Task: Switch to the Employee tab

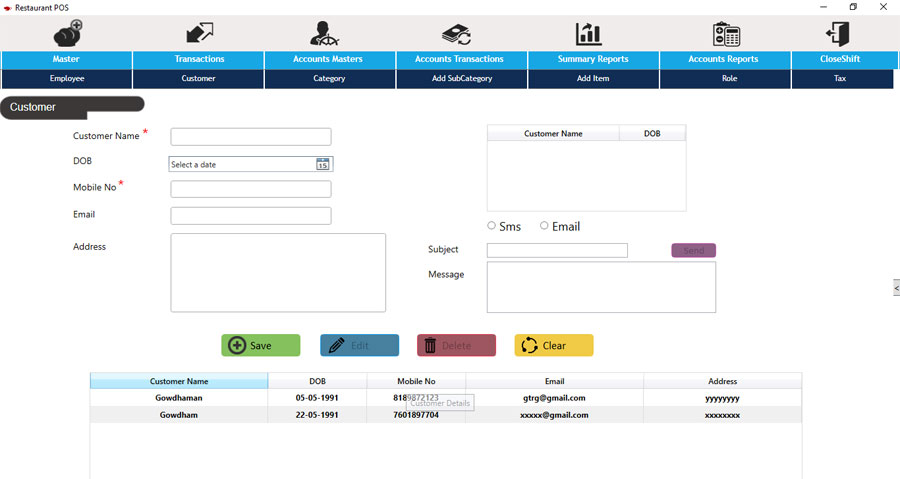Action: click(67, 78)
